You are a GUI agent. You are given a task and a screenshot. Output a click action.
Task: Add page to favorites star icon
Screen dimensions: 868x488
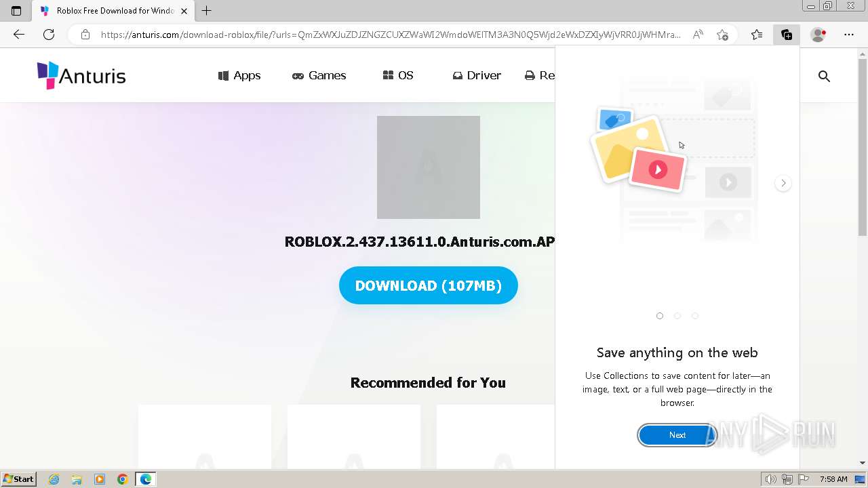click(x=722, y=35)
